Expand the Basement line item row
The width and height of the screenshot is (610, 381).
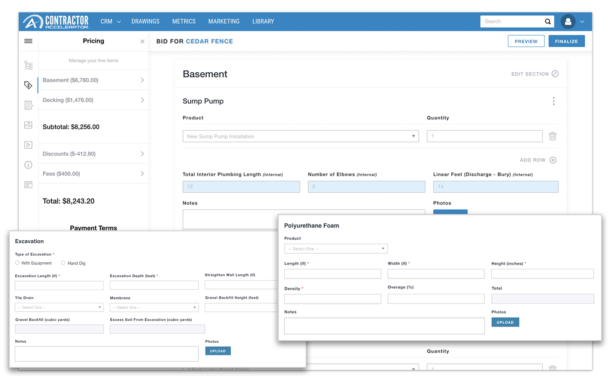click(x=93, y=80)
